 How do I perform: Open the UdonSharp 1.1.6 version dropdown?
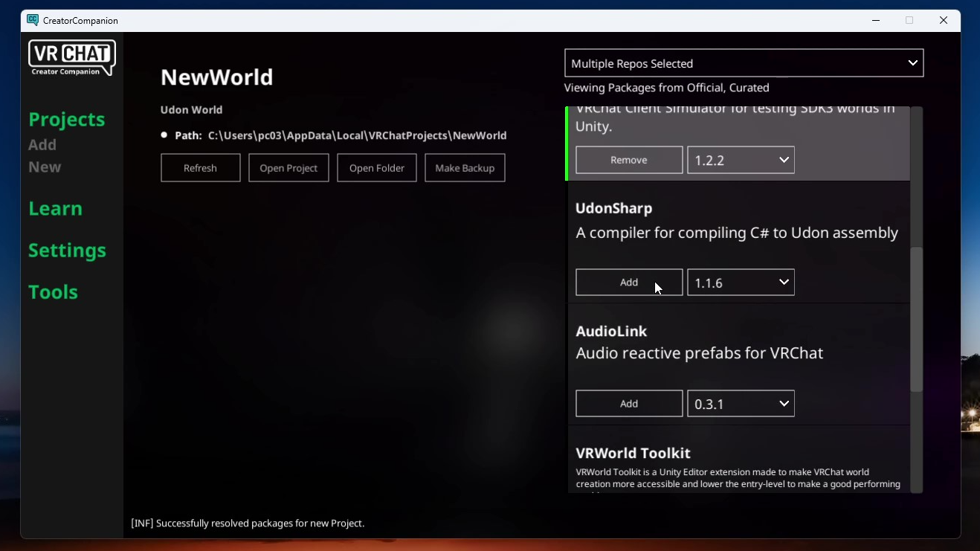pyautogui.click(x=741, y=283)
